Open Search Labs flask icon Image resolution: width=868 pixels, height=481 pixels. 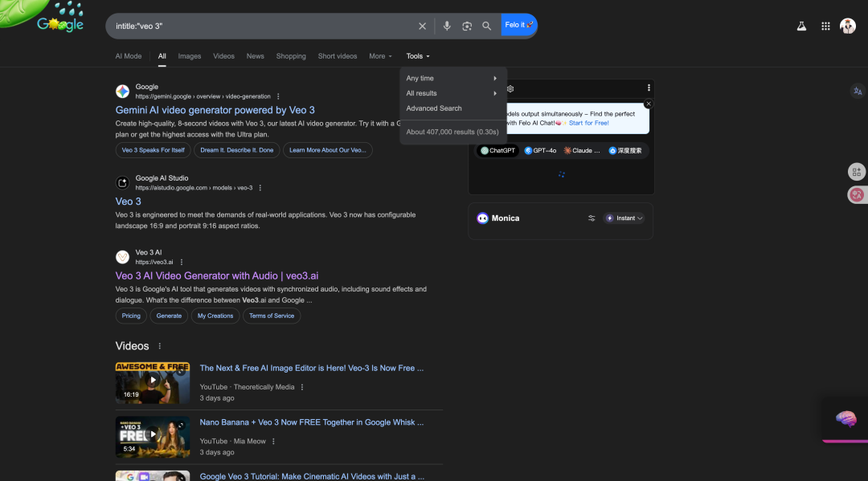pyautogui.click(x=801, y=26)
